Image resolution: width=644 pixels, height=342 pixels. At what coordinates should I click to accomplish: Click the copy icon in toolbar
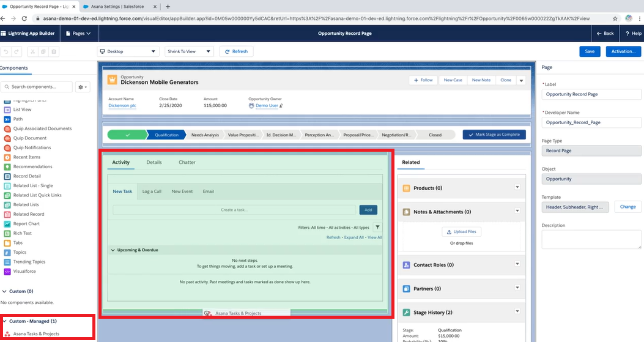43,51
